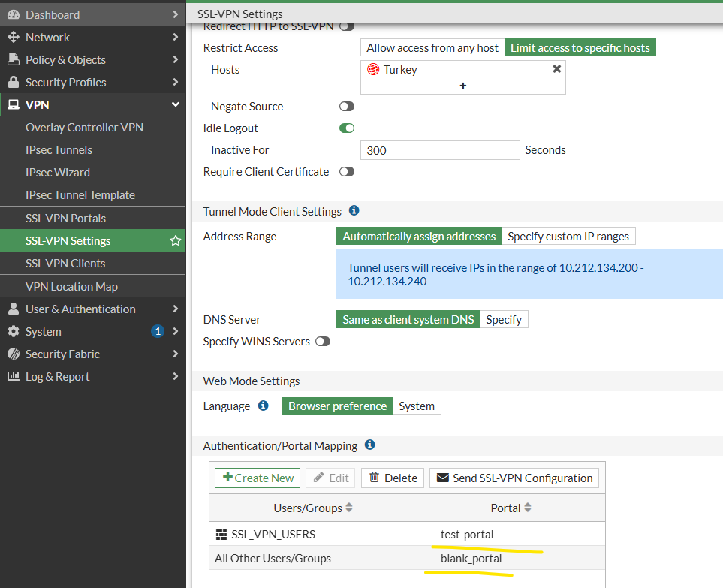
Task: Click the Edit mapping button
Action: pos(330,478)
